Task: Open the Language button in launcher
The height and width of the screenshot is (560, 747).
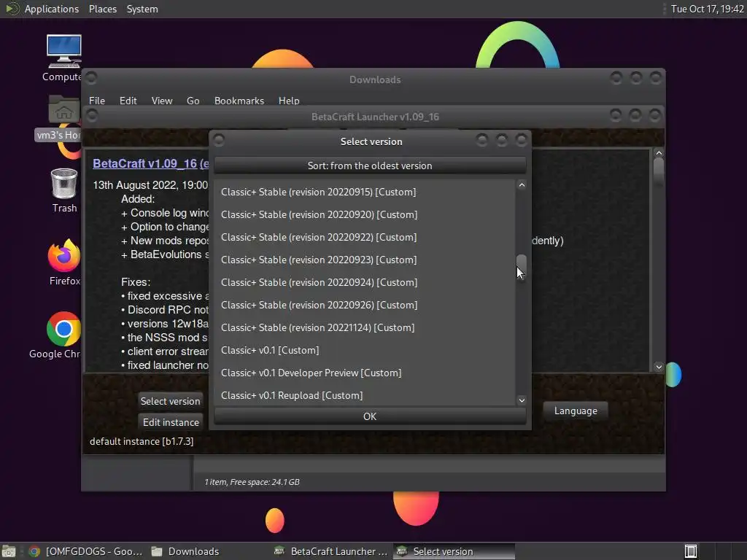Action: pos(576,411)
